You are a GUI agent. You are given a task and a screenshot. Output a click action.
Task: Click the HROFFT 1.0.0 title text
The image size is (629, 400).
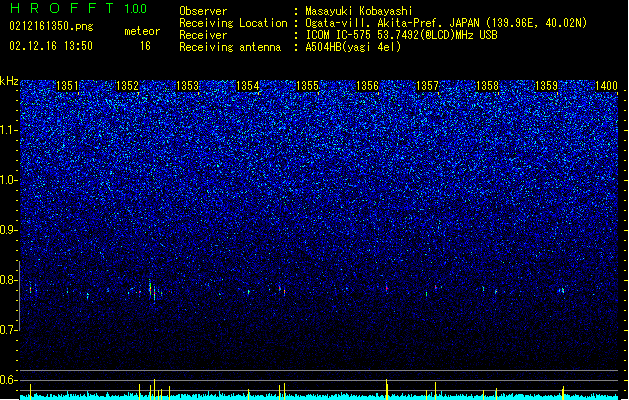click(x=79, y=8)
